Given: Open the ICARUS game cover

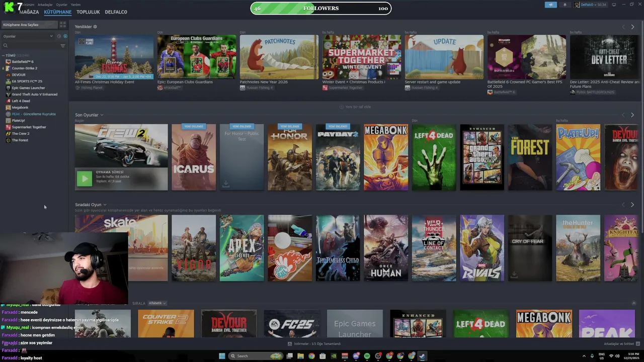Looking at the screenshot, I should [194, 157].
